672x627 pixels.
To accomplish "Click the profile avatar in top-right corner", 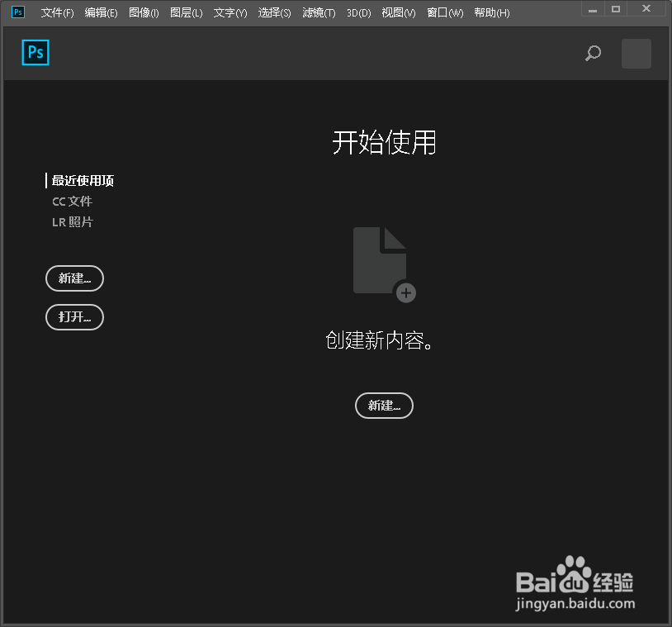I will [x=636, y=53].
